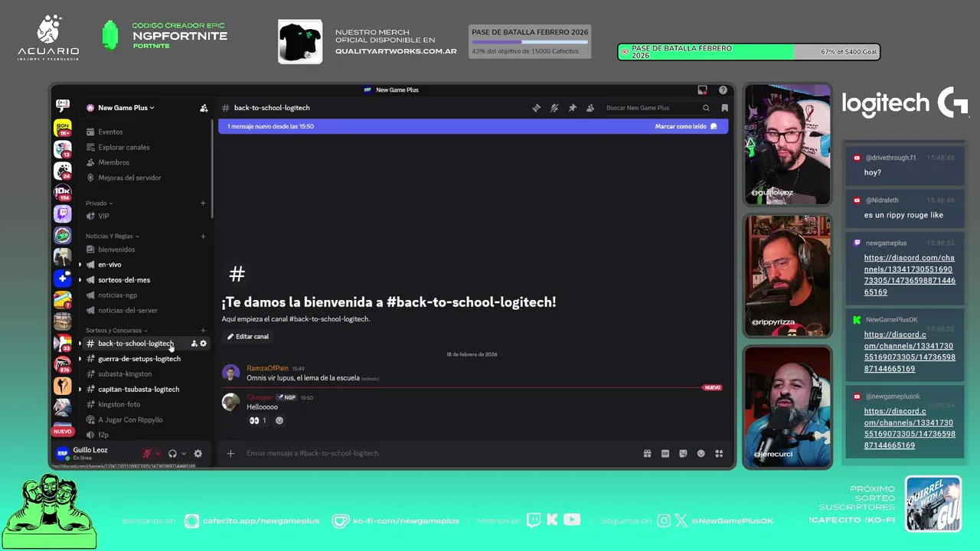Open headphones output options dropdown arrow

coord(184,453)
